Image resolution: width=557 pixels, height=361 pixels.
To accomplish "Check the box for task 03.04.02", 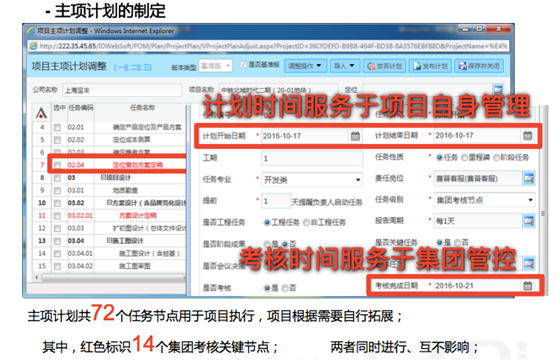I will tap(57, 266).
